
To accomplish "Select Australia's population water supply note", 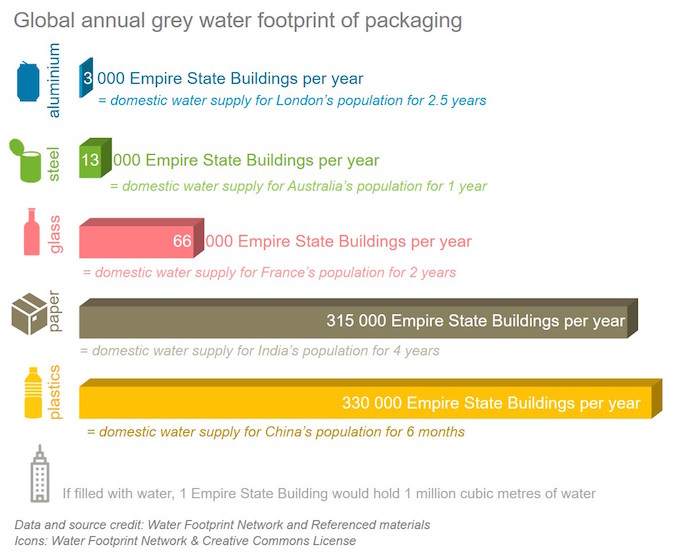I will tap(298, 186).
